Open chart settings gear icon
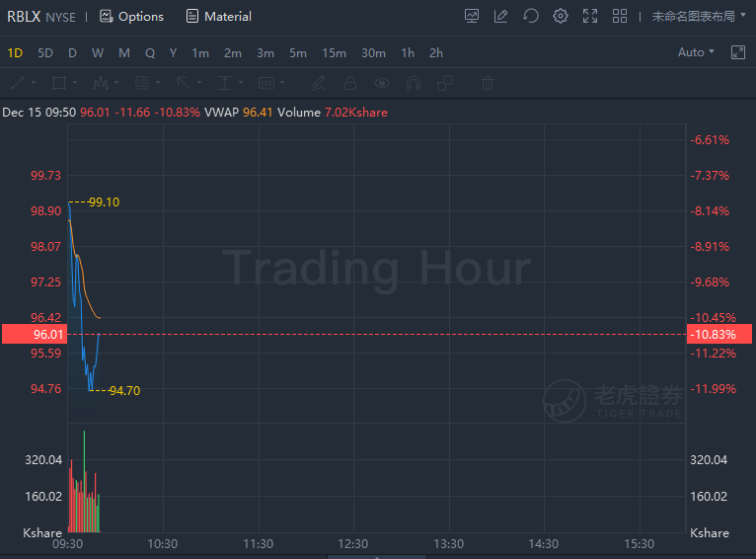The width and height of the screenshot is (756, 559). click(x=561, y=16)
